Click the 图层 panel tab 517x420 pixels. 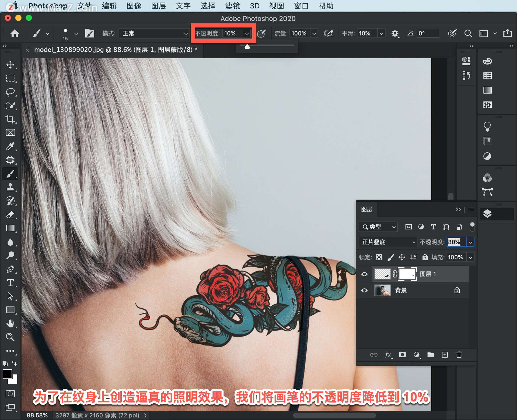pyautogui.click(x=367, y=209)
